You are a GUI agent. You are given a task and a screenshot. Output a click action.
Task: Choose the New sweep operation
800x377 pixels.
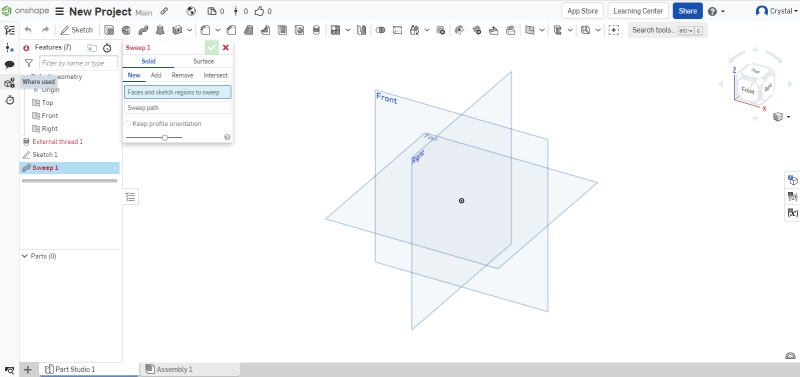click(x=134, y=75)
